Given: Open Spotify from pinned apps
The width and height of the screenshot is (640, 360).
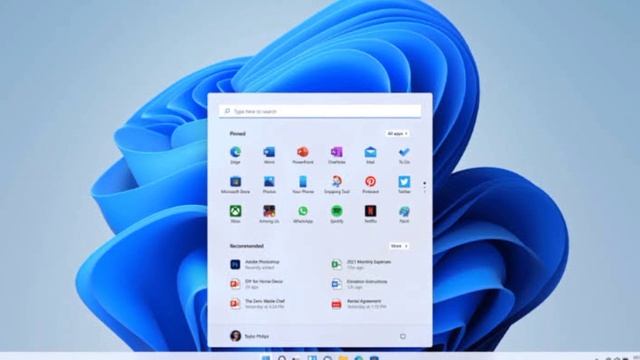Looking at the screenshot, I should click(x=337, y=214).
